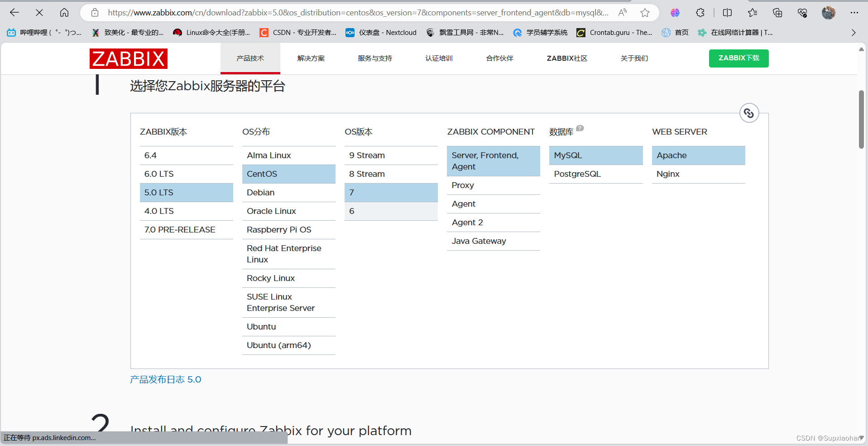Open the 致美化 bookmark
Screen dimensions: 868x446
click(128, 33)
